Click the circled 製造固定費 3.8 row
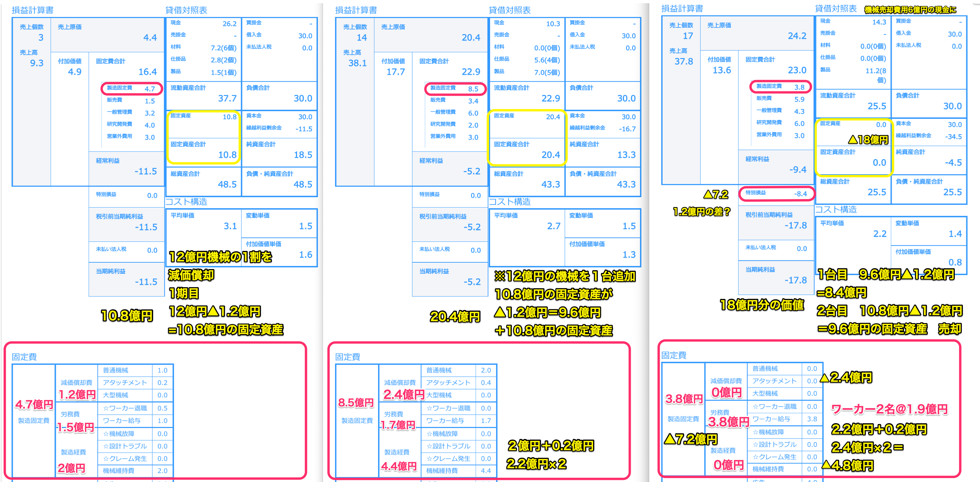This screenshot has height=482, width=980. [780, 87]
